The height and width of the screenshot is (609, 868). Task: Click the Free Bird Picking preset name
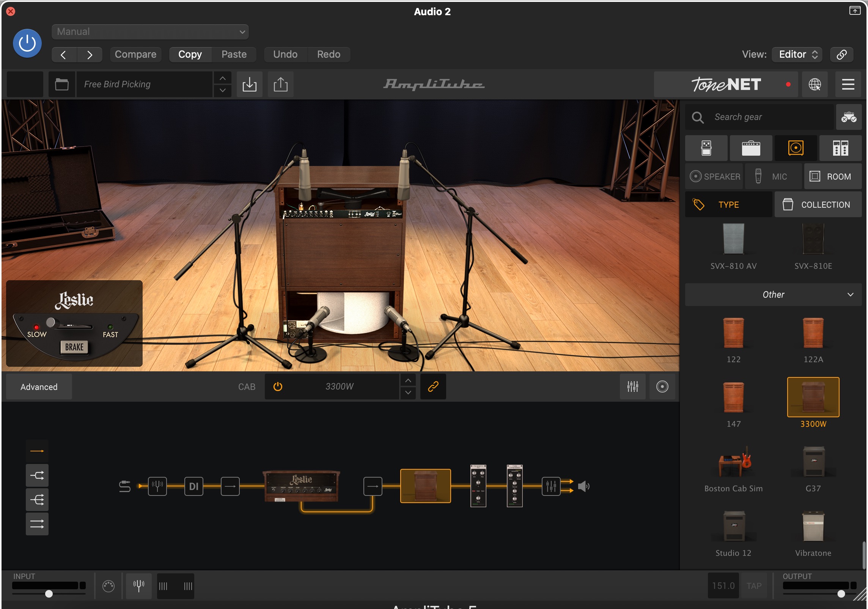pyautogui.click(x=144, y=84)
